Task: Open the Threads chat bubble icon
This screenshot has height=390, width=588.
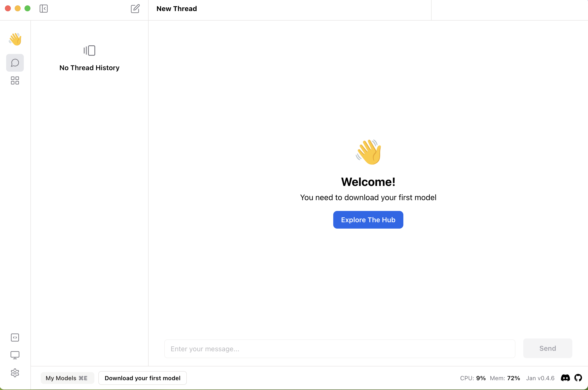Action: (x=15, y=63)
